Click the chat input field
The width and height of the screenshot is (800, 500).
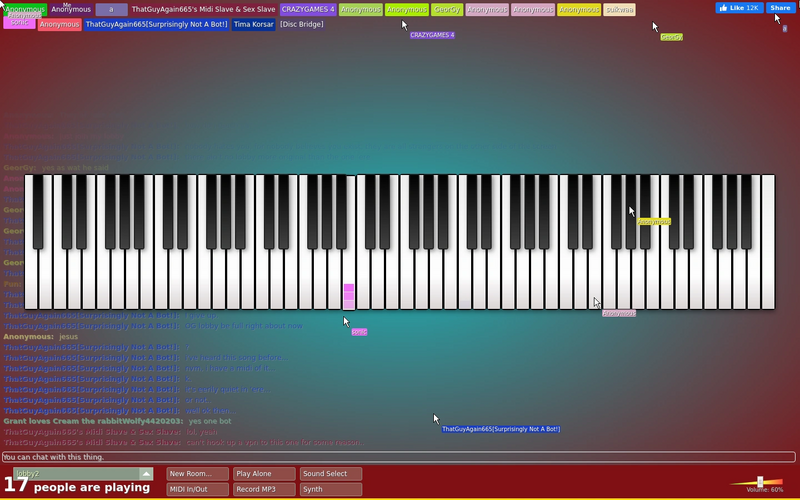tap(398, 457)
